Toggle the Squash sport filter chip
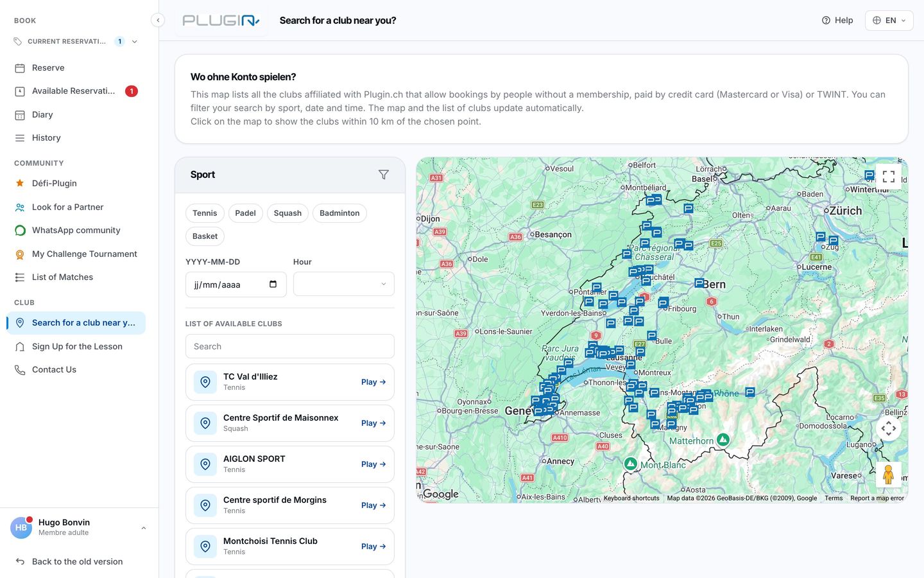The height and width of the screenshot is (578, 924). (287, 213)
